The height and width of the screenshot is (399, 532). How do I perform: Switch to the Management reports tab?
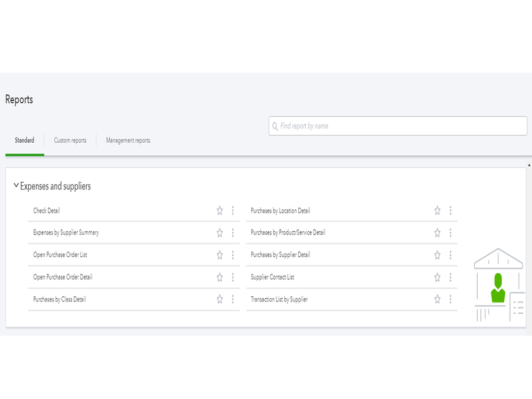[128, 141]
